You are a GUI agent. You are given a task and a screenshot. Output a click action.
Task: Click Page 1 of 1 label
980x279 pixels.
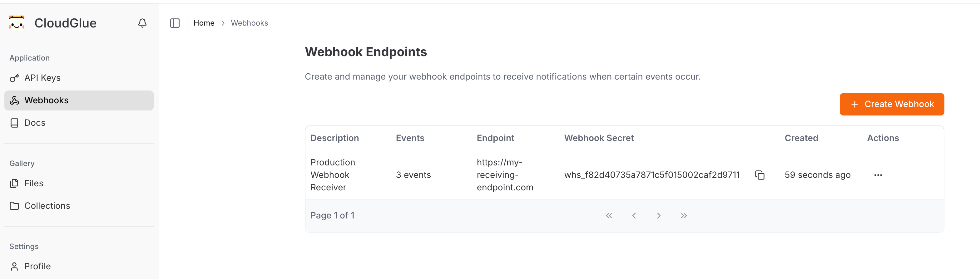coord(333,216)
